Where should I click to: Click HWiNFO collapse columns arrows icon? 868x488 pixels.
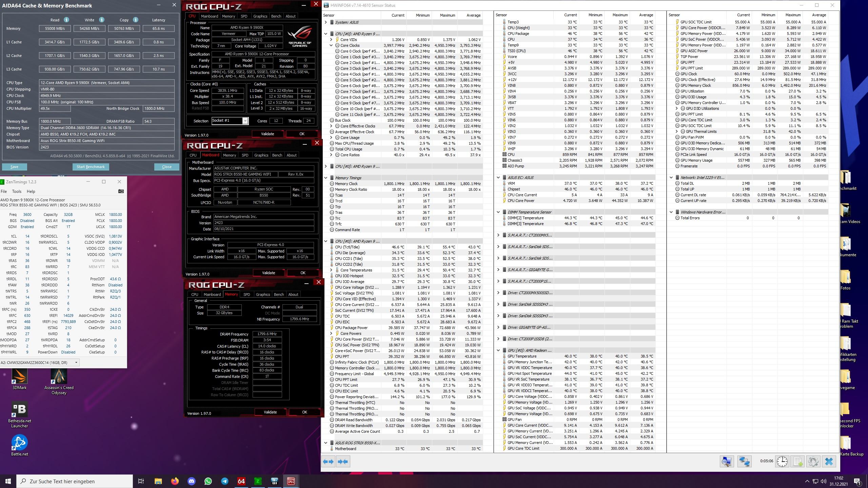pos(343,462)
